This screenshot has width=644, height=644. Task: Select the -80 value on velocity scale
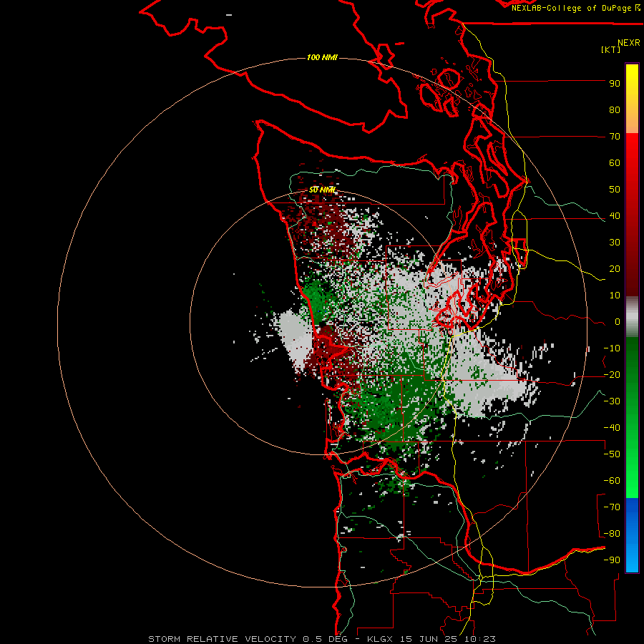pos(612,534)
